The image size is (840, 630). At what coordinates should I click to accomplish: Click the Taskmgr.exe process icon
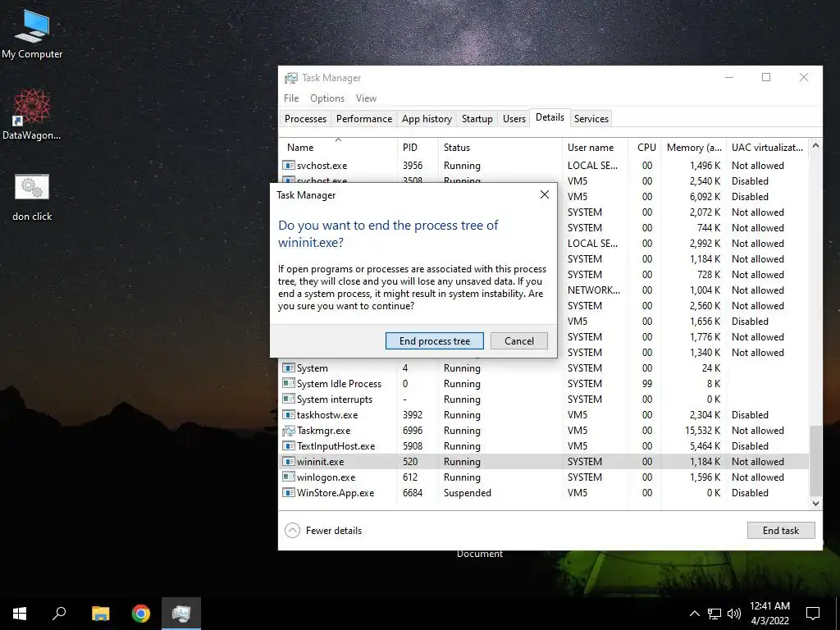click(x=289, y=430)
